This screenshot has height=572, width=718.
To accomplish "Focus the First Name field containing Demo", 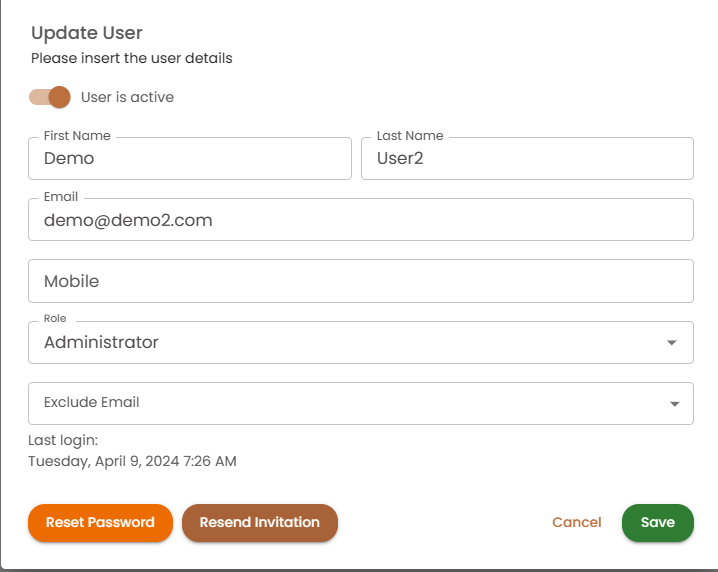I will [190, 158].
